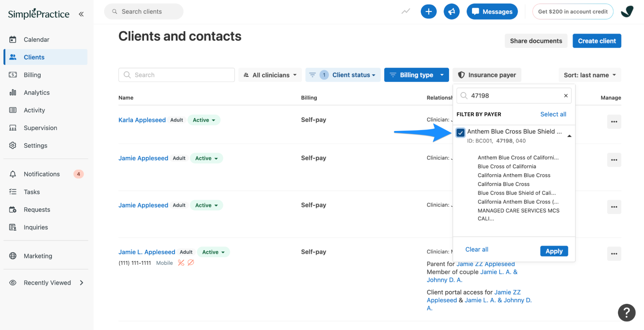Open the Client status filter dropdown
The image size is (644, 330).
coord(343,75)
